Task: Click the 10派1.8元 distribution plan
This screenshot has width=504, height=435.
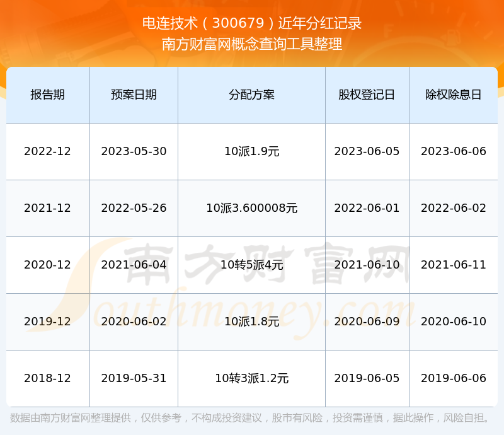Action: pos(251,321)
